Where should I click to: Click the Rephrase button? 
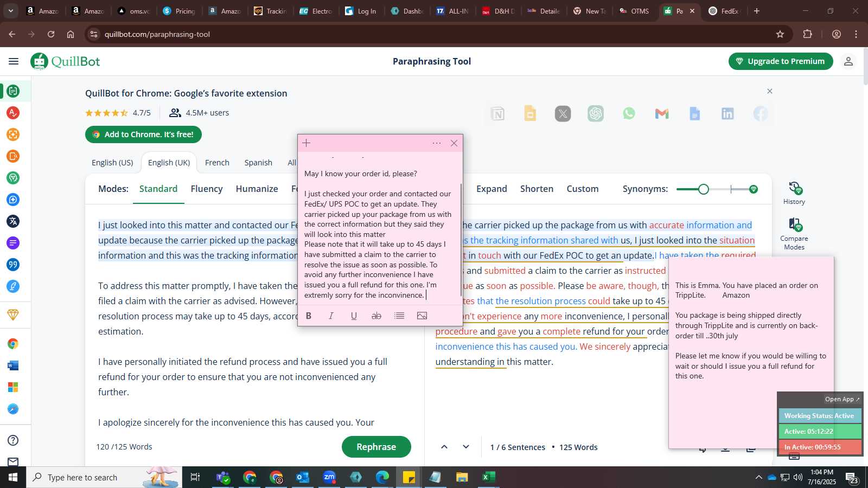(x=376, y=447)
